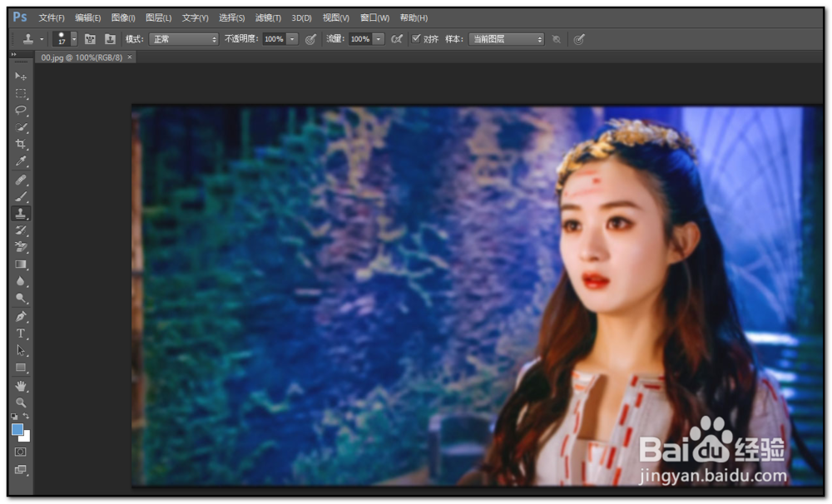This screenshot has width=832, height=504.
Task: Select the Clone Stamp tool in toolbox
Action: pos(21,213)
